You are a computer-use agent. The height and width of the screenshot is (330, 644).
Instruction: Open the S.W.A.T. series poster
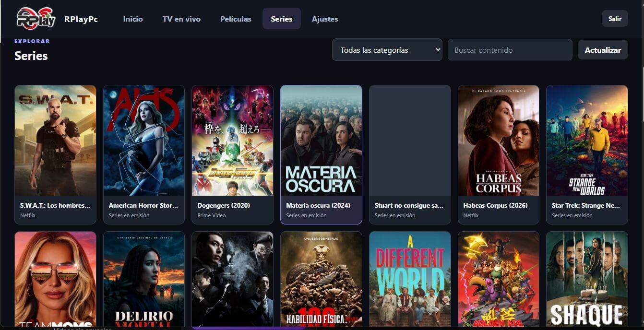[55, 141]
